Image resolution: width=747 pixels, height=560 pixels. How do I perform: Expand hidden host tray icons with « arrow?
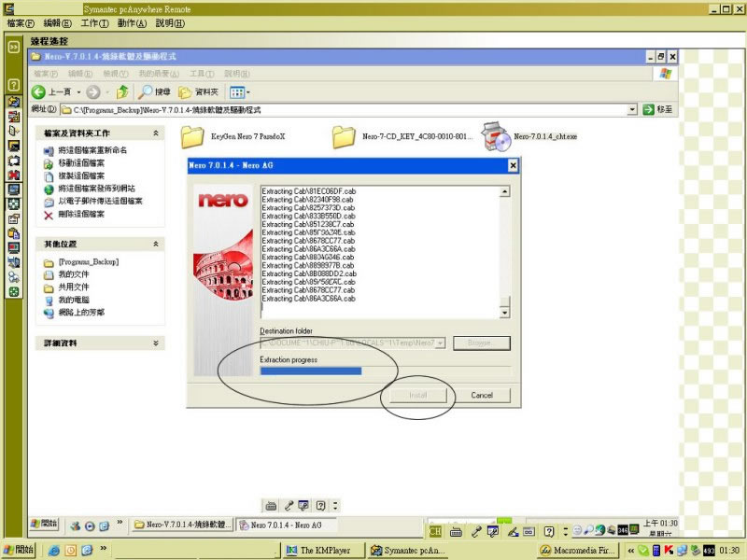coord(631,551)
